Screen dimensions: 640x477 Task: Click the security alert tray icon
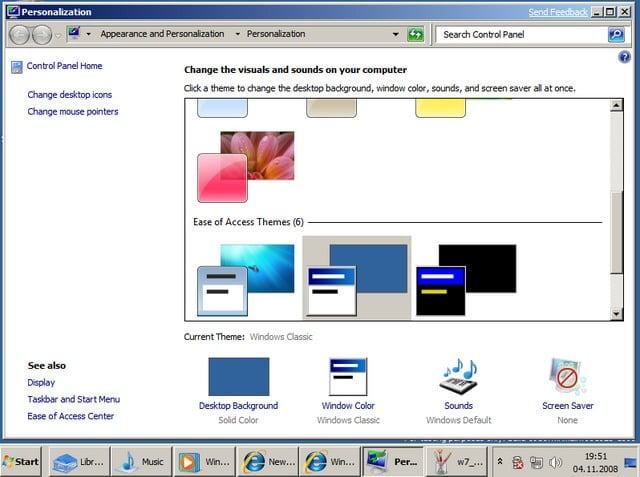click(x=518, y=463)
